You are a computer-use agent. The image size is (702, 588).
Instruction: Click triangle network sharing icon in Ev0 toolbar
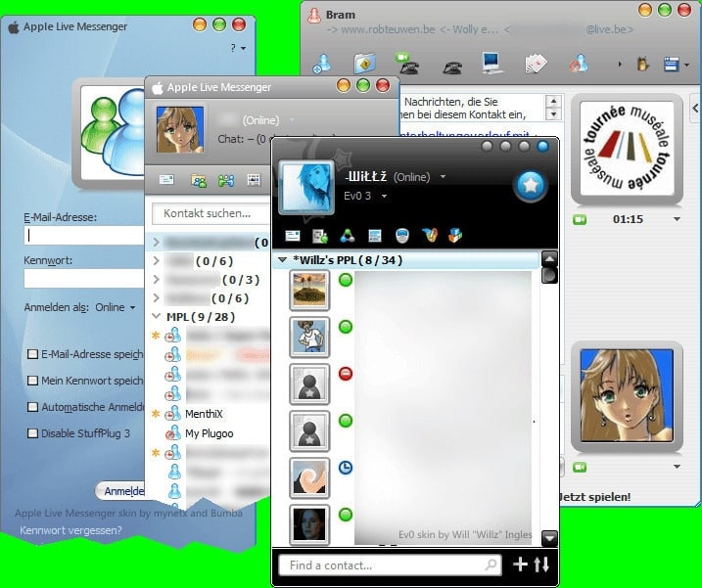347,236
